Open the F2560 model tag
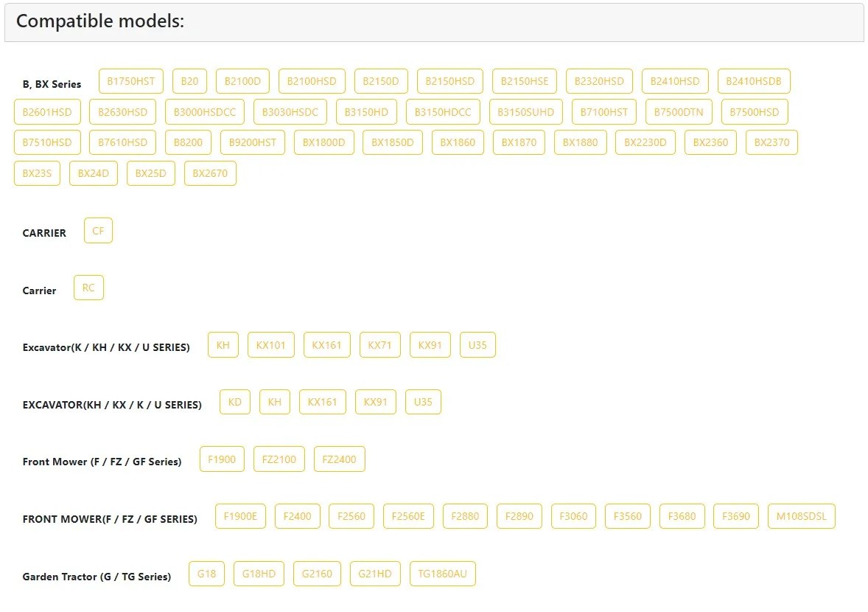The width and height of the screenshot is (868, 612). [x=351, y=516]
